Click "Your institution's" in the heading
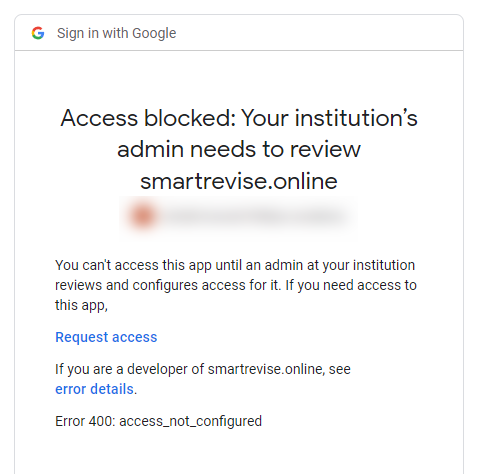Image resolution: width=479 pixels, height=474 pixels. [329, 118]
